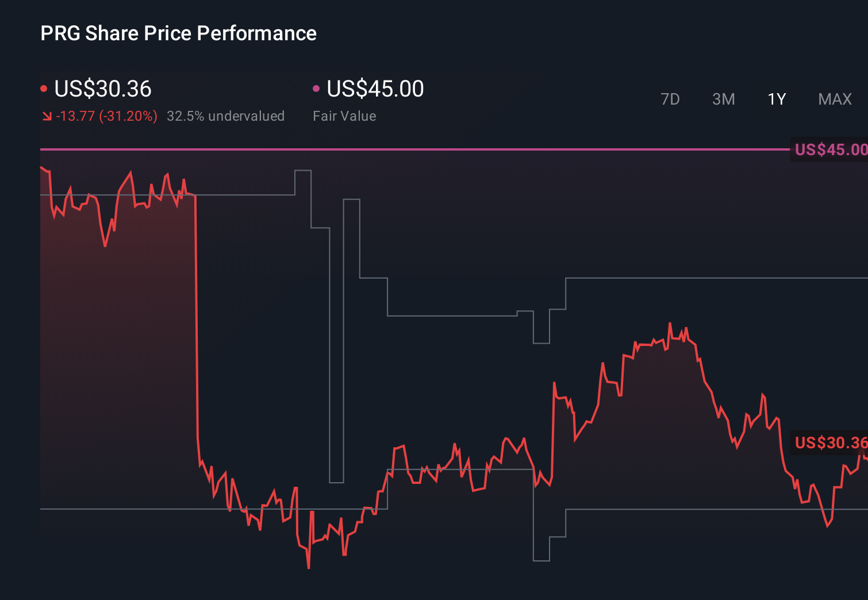Viewport: 868px width, 600px height.
Task: Toggle the Fair Value legend label
Action: coord(344,116)
